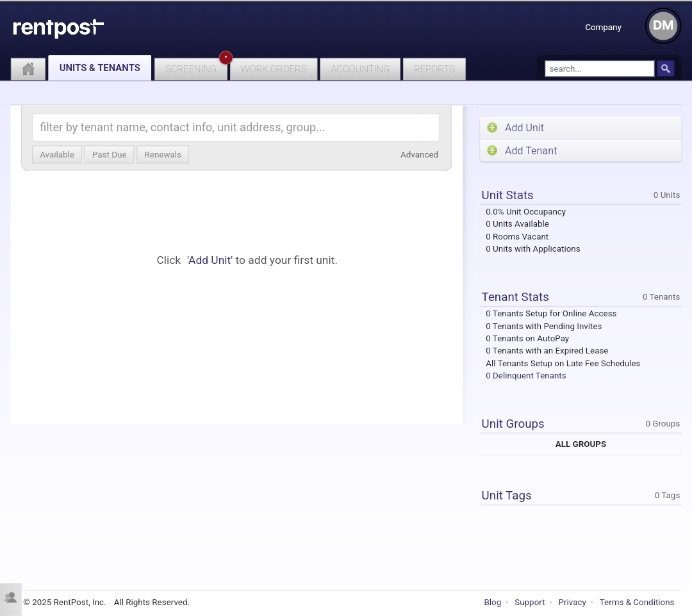Click the Unit Groups heading
The width and height of the screenshot is (692, 616).
pos(513,424)
